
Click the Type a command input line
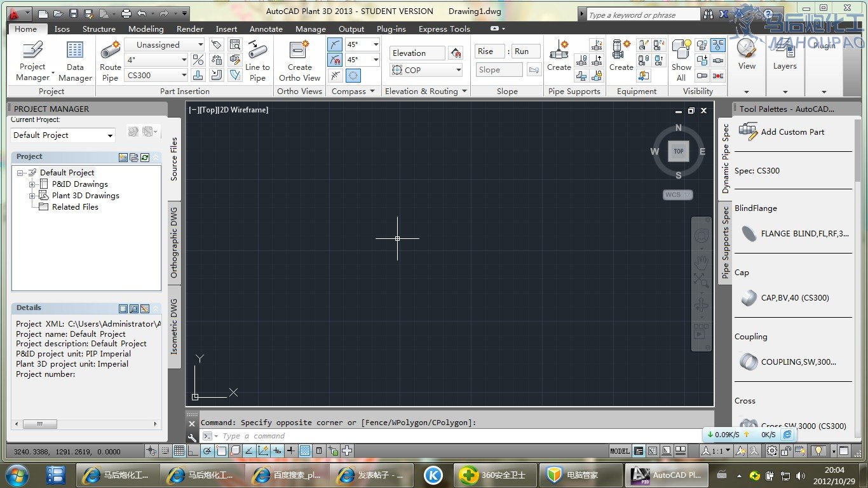pyautogui.click(x=456, y=436)
